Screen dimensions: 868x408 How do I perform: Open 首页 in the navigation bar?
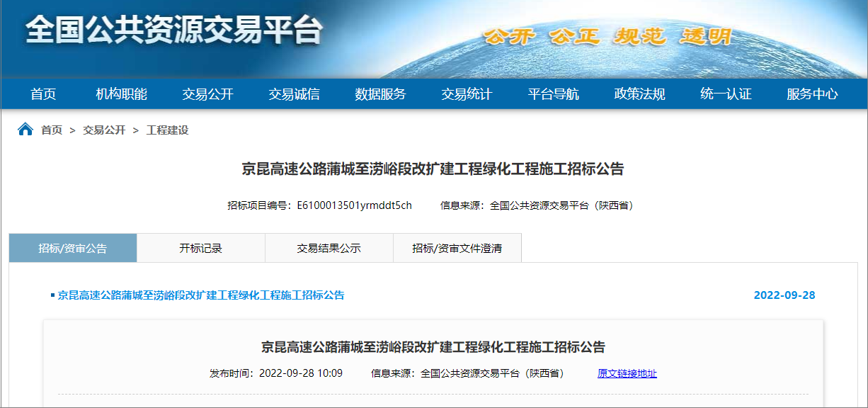(x=43, y=94)
